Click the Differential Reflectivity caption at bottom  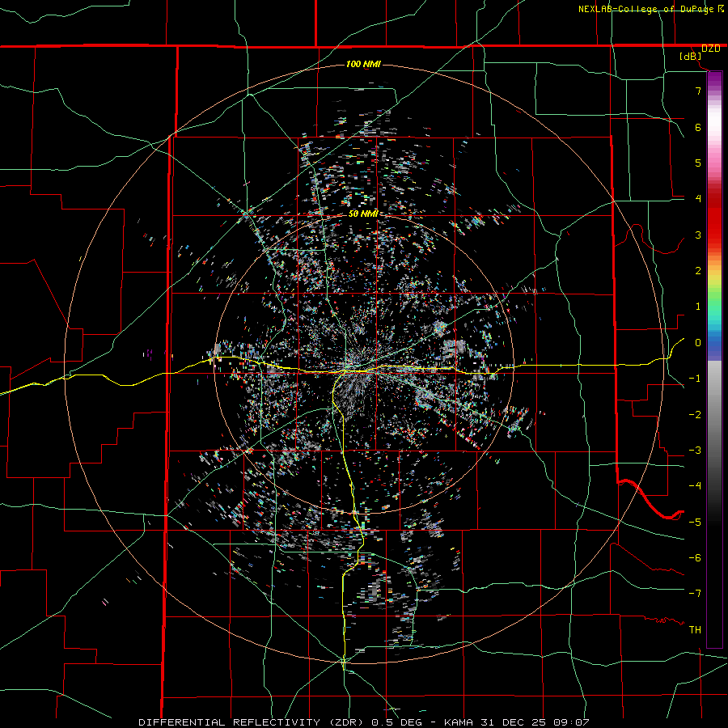pos(364,722)
